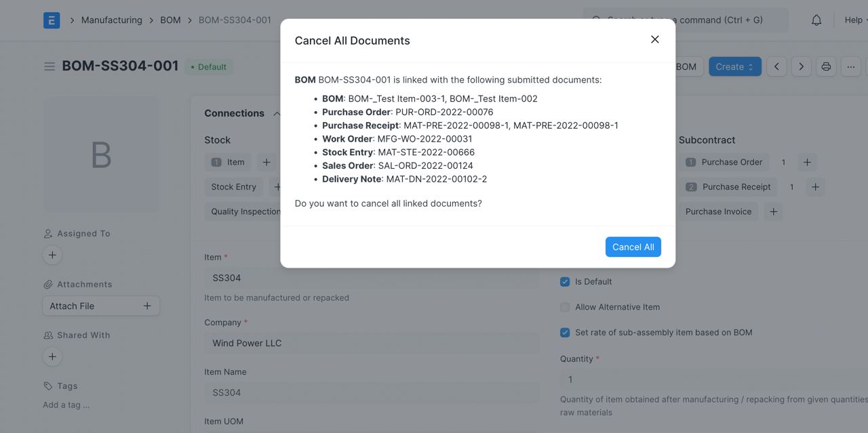868x433 pixels.
Task: Add a Purchase Order with plus icon
Action: click(807, 162)
